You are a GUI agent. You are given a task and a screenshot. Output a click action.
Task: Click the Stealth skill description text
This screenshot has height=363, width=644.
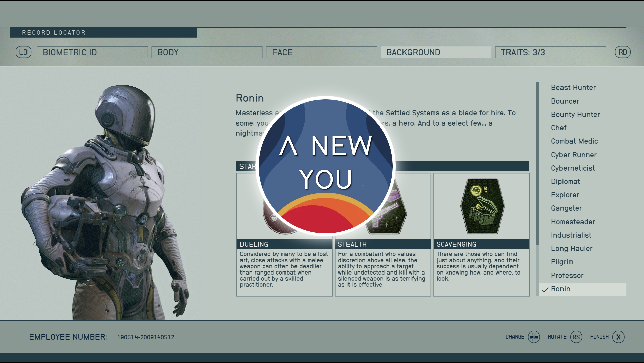[x=381, y=269]
